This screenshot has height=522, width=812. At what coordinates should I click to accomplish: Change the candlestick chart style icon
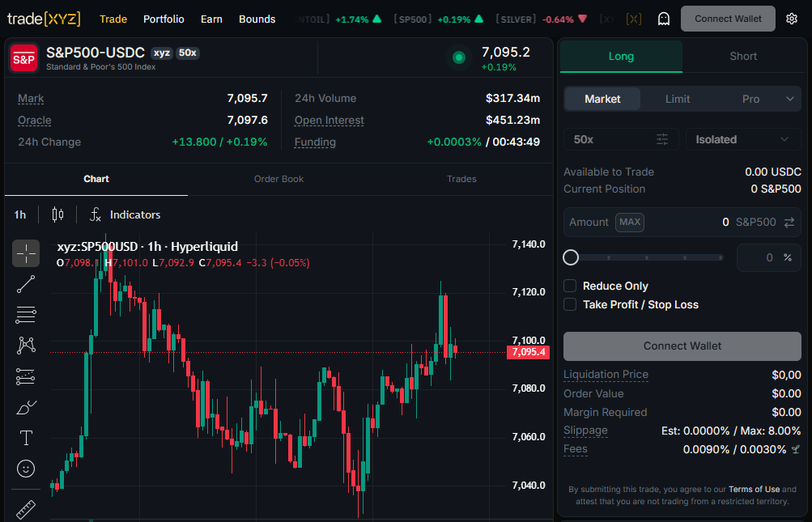[58, 214]
